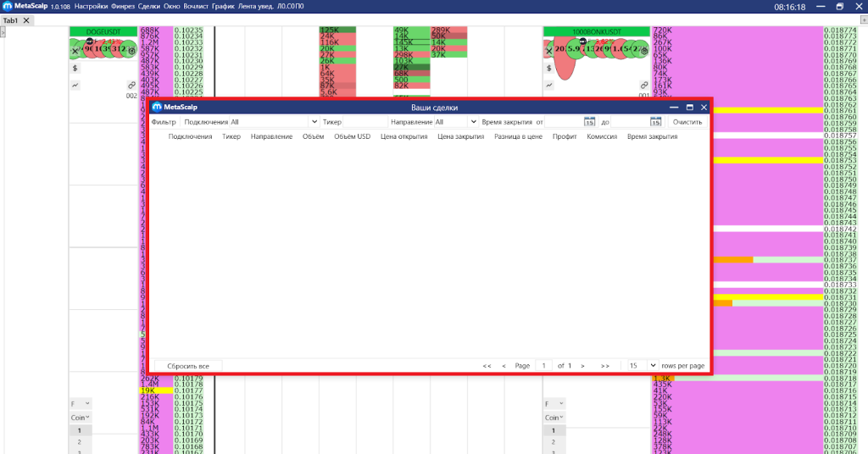Sort by Разница в цене column header
This screenshot has height=454, width=868.
[x=518, y=136]
